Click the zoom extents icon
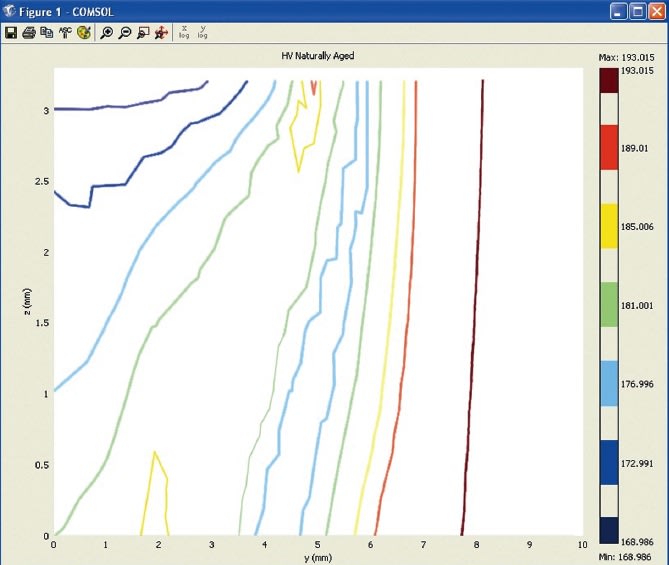 click(161, 32)
